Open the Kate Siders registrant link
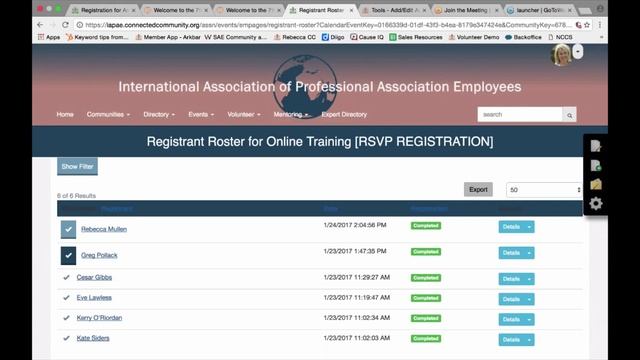This screenshot has height=360, width=640. pos(93,338)
